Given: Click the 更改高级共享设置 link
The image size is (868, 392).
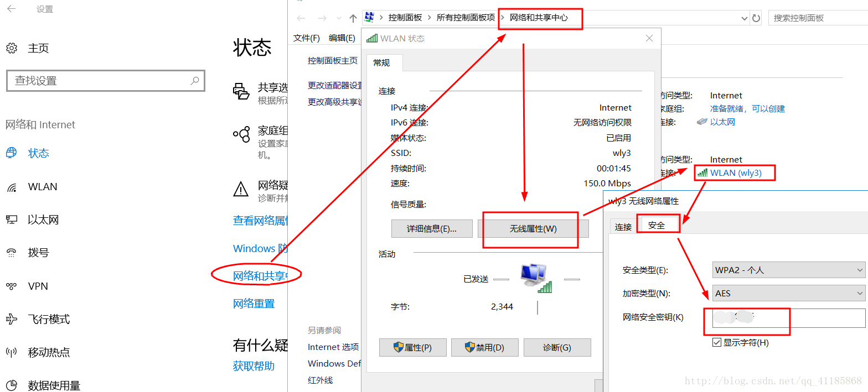Looking at the screenshot, I should click(x=335, y=102).
